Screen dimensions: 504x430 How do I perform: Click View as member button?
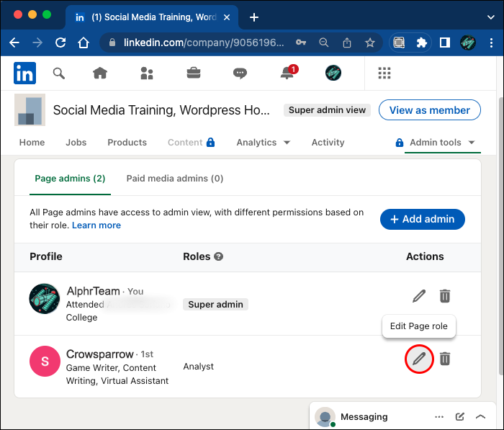(x=429, y=110)
